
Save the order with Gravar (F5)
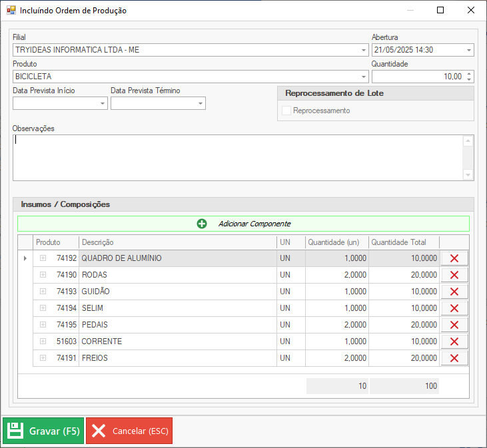[43, 431]
